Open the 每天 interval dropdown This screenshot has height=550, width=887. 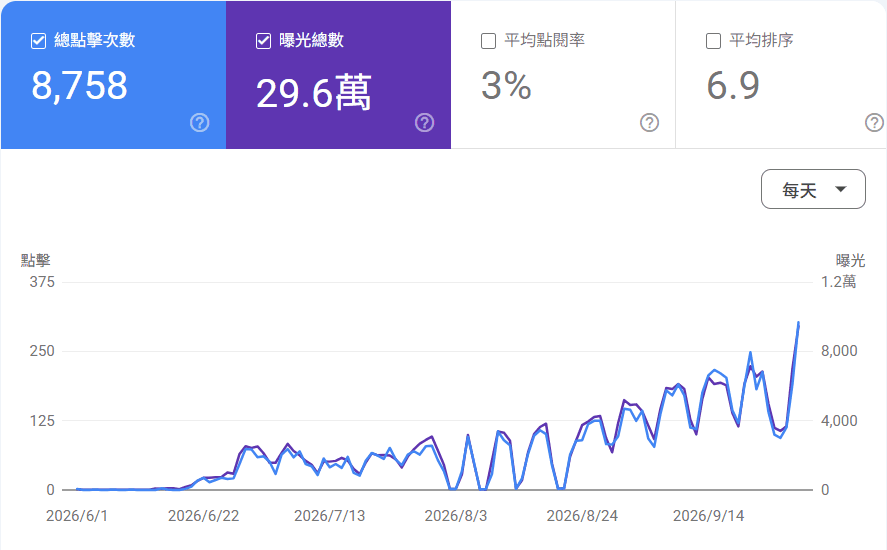click(813, 189)
